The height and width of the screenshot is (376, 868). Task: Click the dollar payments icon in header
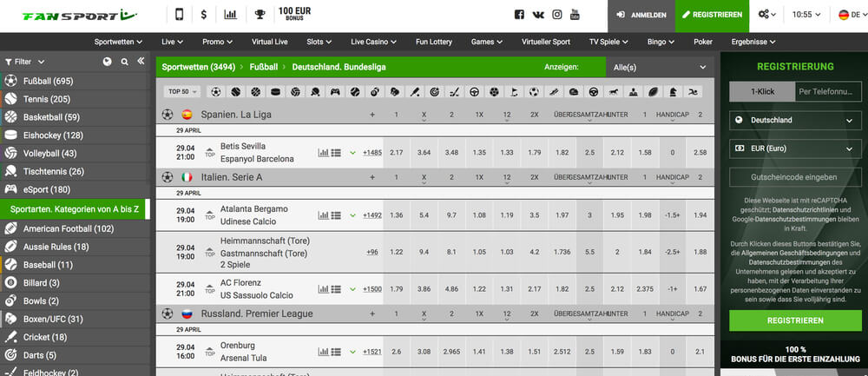204,15
